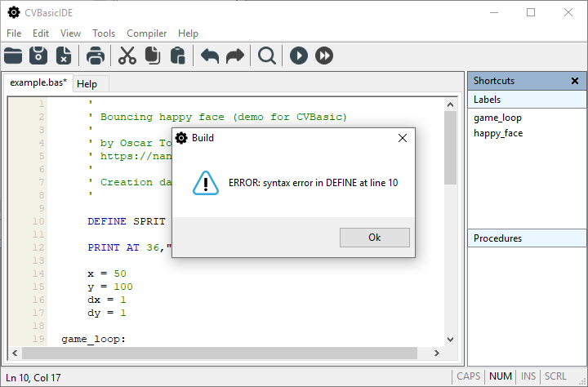Click the gear icon in Build dialog title
Screen dimensions: 588x387
pyautogui.click(x=181, y=138)
